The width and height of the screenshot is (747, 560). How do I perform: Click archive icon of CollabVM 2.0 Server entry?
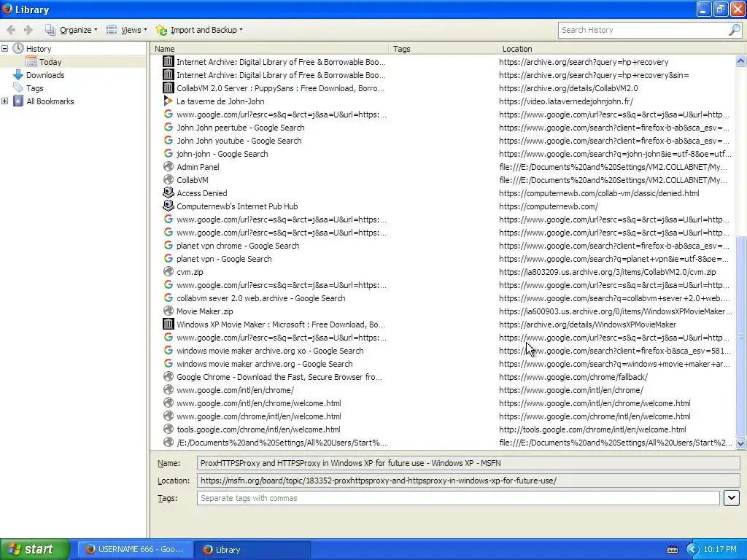pyautogui.click(x=169, y=87)
